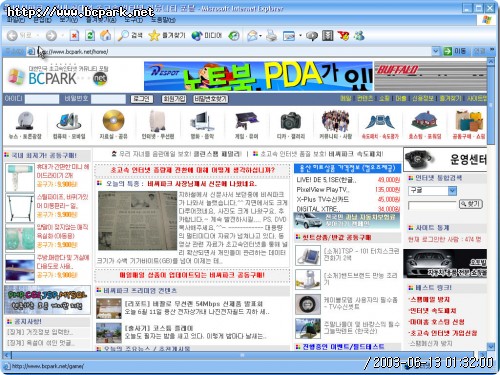
Task: Open the Mail envelope toolbar icon
Action: 252,36
